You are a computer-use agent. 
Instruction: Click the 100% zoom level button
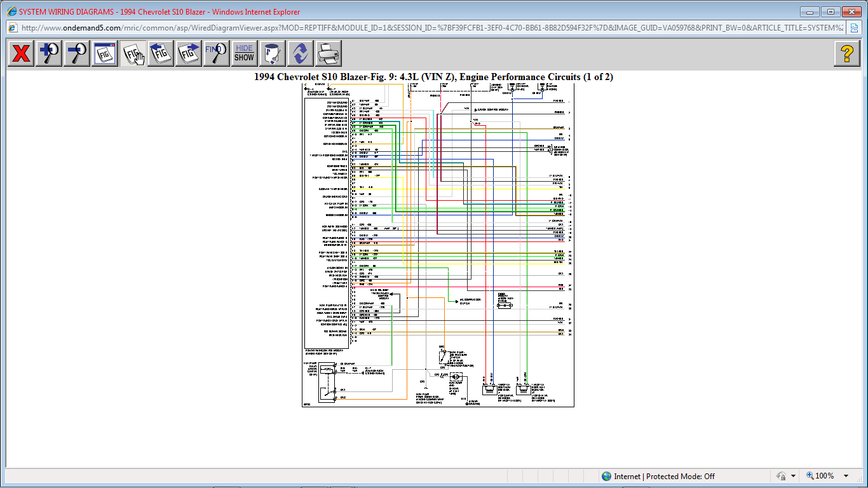[x=820, y=476]
